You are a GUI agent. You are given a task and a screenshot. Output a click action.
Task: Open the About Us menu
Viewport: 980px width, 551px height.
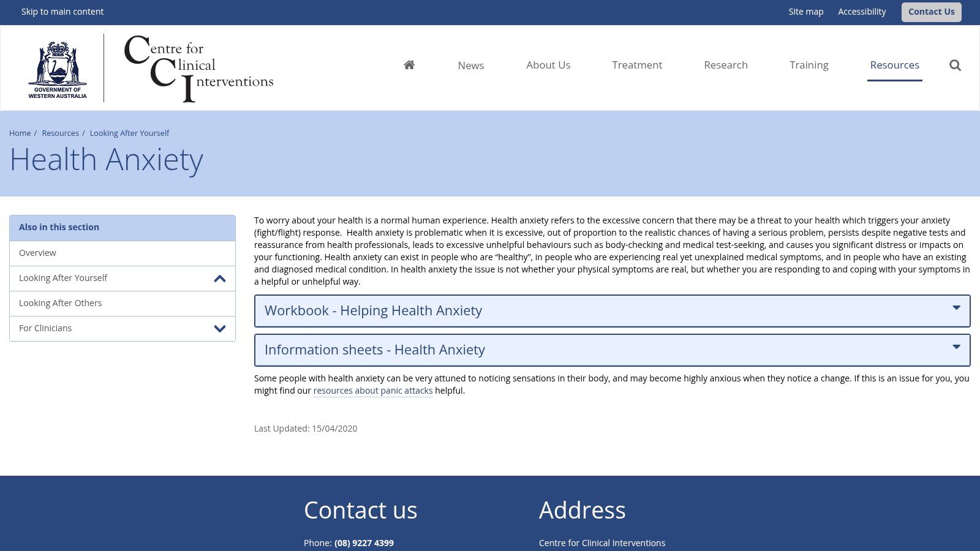pyautogui.click(x=548, y=65)
